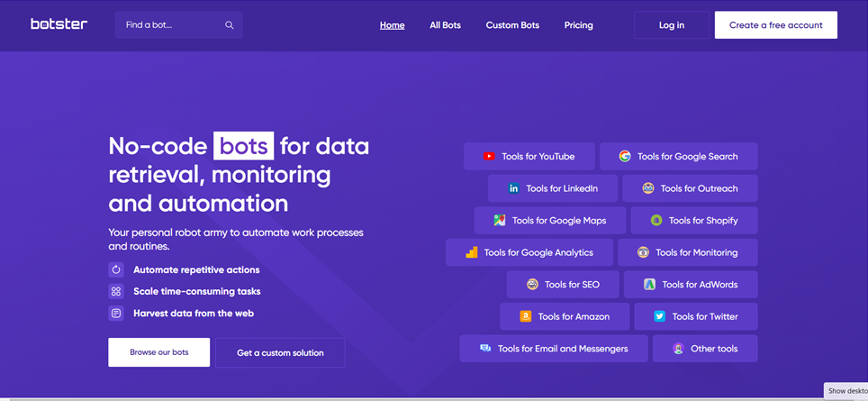Open Tools for Monitoring
The image size is (868, 401).
[x=688, y=252]
